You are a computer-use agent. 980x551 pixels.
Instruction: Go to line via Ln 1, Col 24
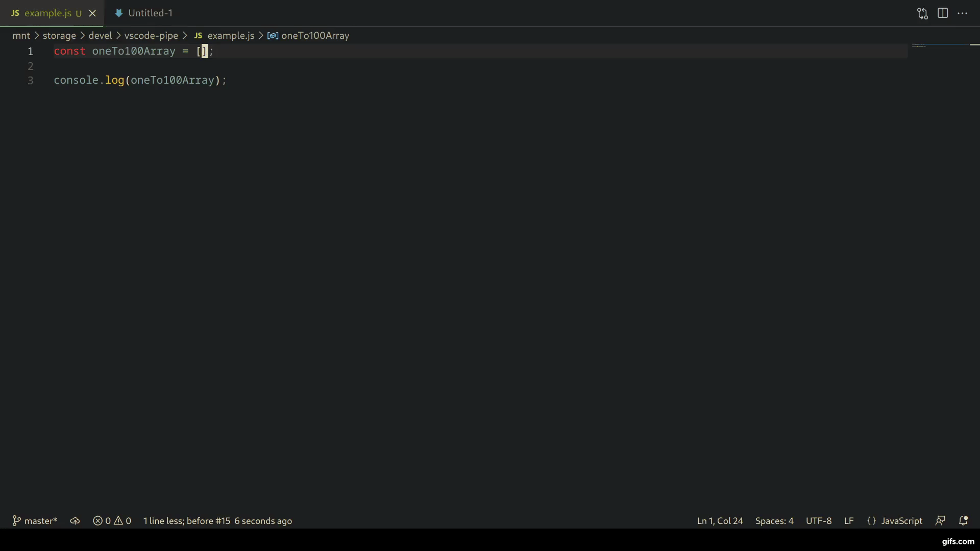coord(720,521)
